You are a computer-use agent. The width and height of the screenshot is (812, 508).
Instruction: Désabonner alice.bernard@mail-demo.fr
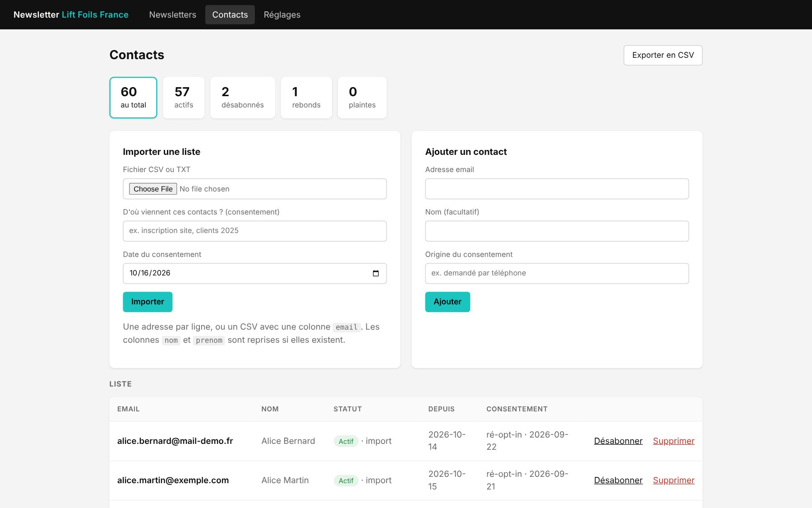618,441
